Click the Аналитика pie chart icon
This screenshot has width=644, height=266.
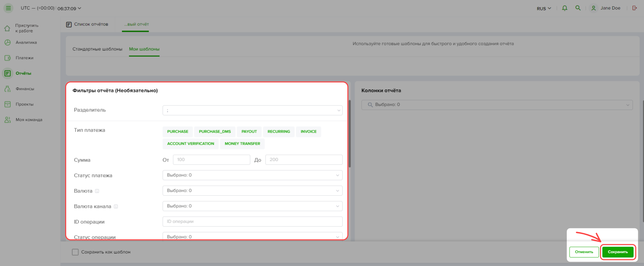coord(7,42)
